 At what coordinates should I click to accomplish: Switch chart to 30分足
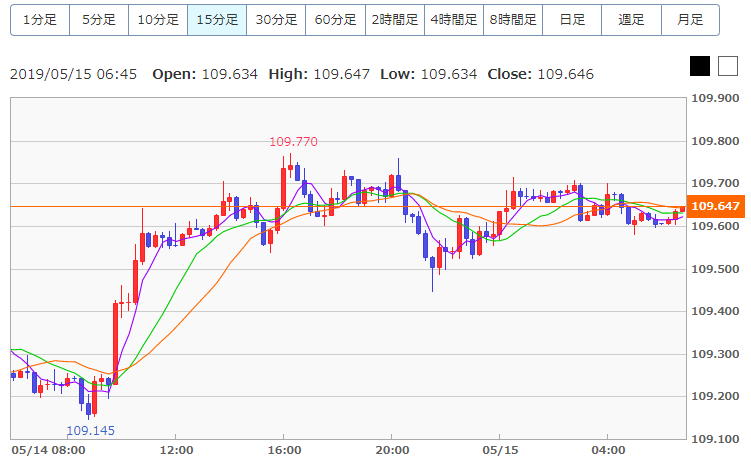[x=276, y=20]
